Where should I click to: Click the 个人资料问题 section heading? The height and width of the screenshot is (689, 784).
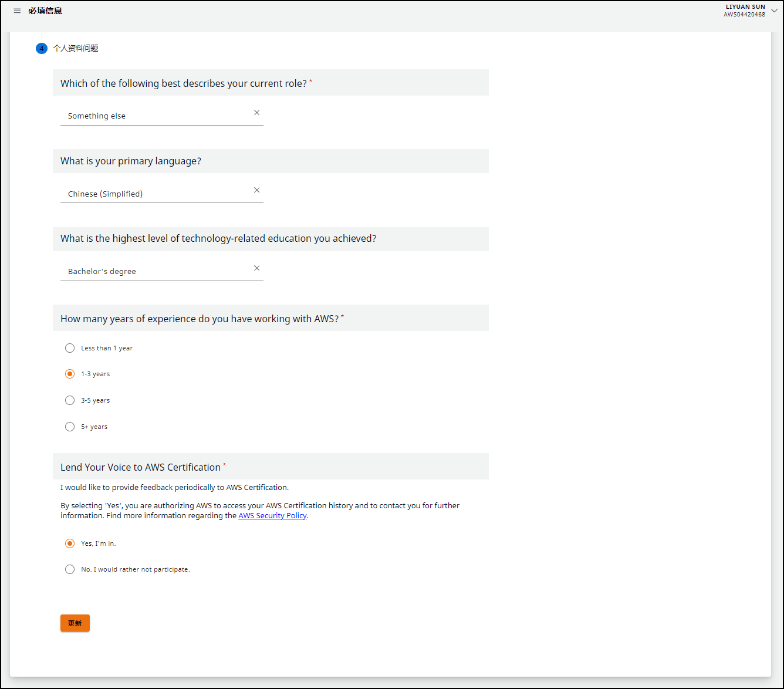(x=76, y=48)
